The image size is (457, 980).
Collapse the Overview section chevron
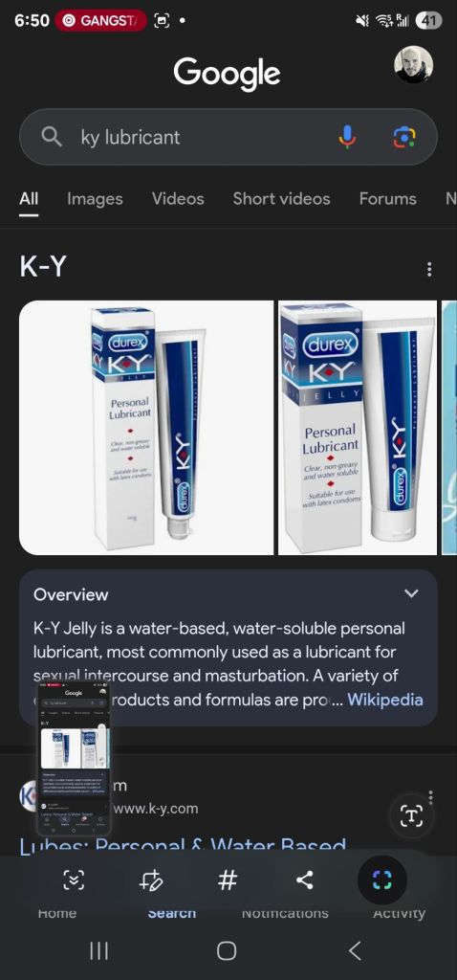411,593
